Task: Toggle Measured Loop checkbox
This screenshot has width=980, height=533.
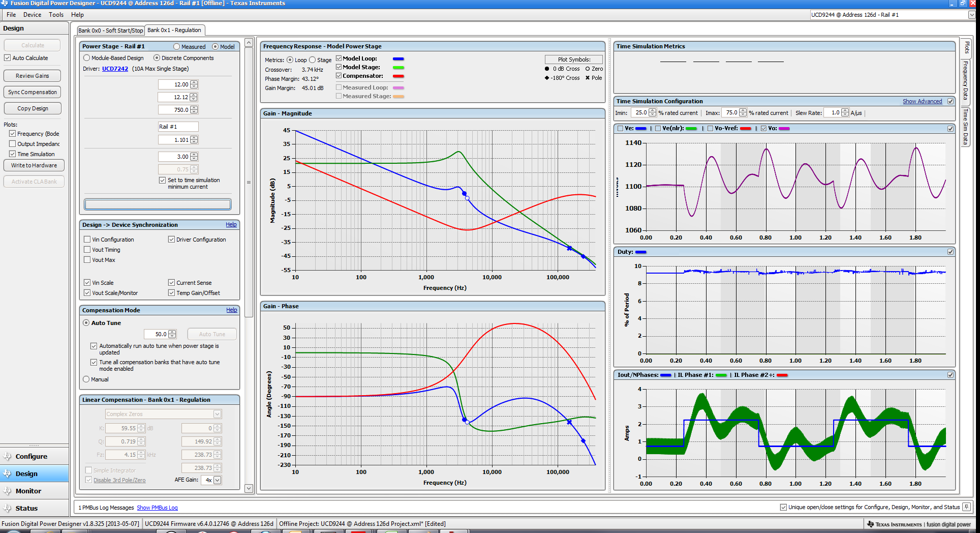Action: (x=339, y=87)
